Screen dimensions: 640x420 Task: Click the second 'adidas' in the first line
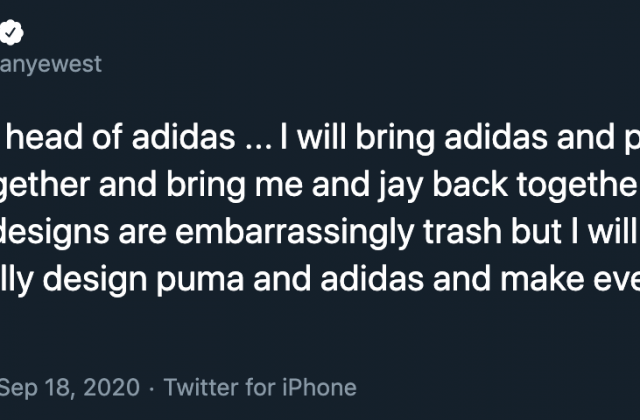[496, 137]
